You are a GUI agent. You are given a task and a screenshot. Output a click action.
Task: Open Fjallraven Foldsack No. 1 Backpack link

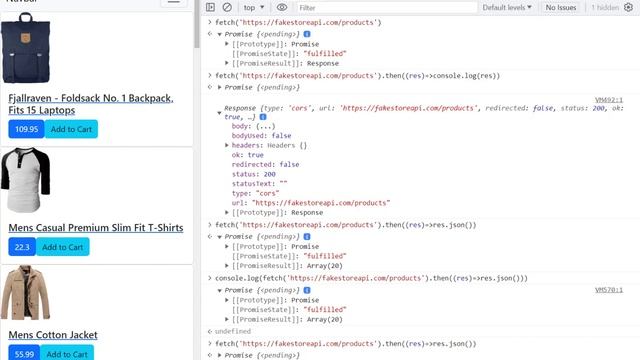(x=91, y=104)
